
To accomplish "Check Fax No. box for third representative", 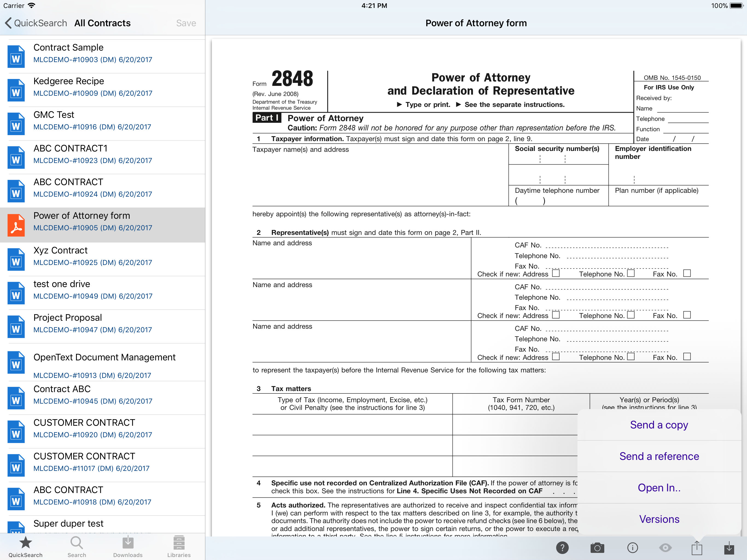I will pos(687,356).
